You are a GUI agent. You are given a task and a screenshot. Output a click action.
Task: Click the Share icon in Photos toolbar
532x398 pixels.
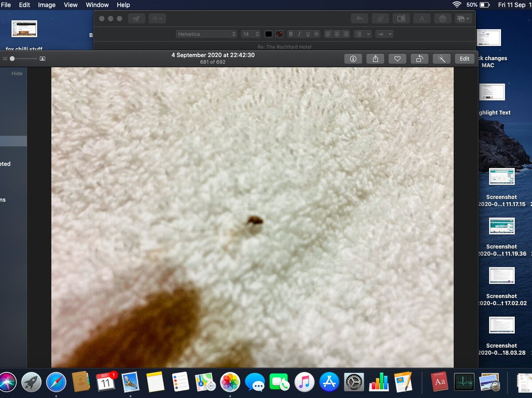click(375, 59)
